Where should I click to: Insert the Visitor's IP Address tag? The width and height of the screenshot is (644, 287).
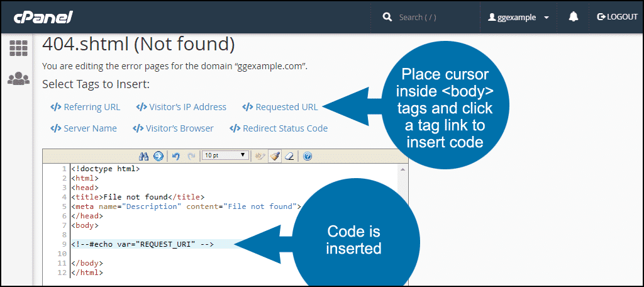(x=181, y=108)
